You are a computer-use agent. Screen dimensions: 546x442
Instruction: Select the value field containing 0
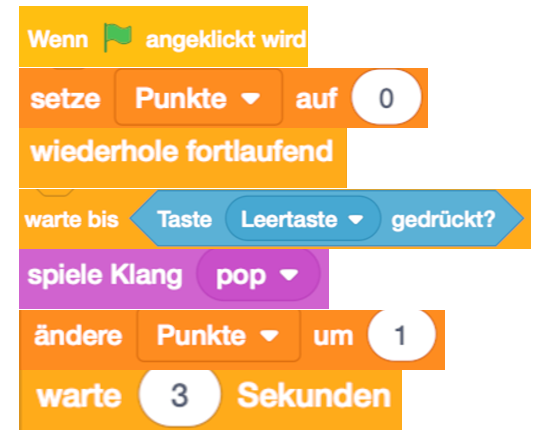click(386, 98)
